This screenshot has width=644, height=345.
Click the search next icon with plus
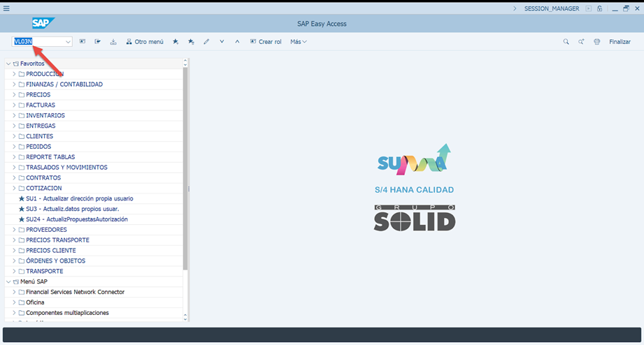pos(581,42)
